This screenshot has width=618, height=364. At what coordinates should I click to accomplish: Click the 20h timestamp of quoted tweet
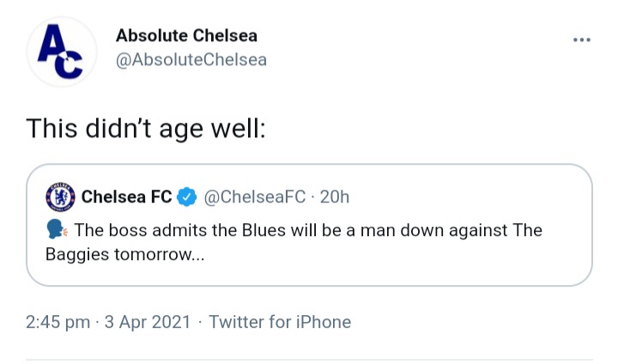(335, 197)
